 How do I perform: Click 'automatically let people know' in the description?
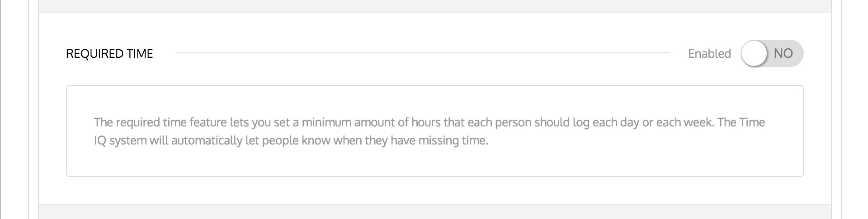(250, 140)
